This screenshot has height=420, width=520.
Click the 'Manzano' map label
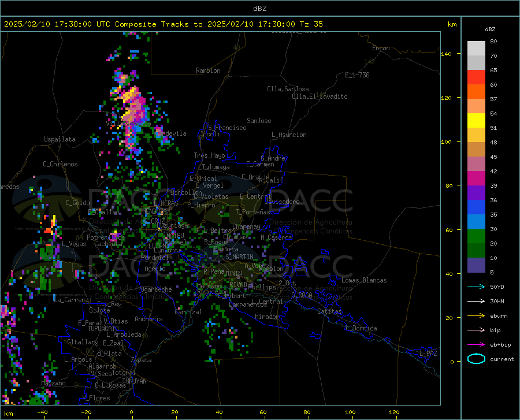53,383
